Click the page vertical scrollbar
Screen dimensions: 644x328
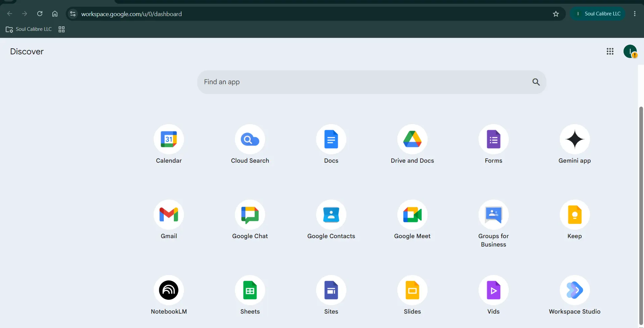point(641,215)
